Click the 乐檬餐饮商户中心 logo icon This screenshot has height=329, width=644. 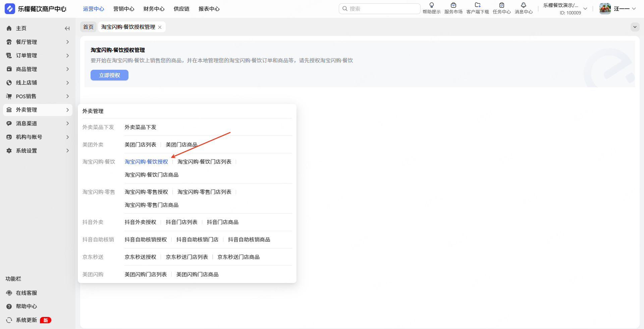click(10, 9)
